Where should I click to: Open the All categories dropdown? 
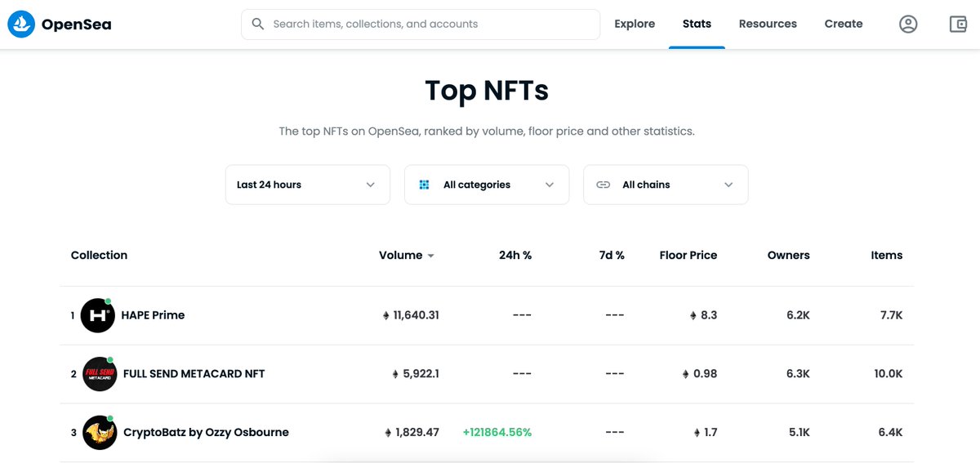coord(487,185)
